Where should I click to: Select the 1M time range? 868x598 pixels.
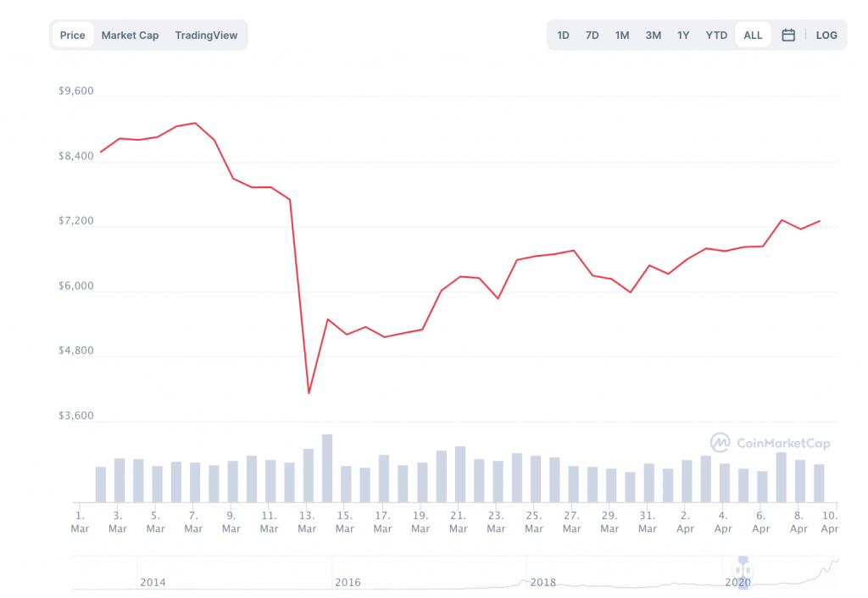(622, 36)
